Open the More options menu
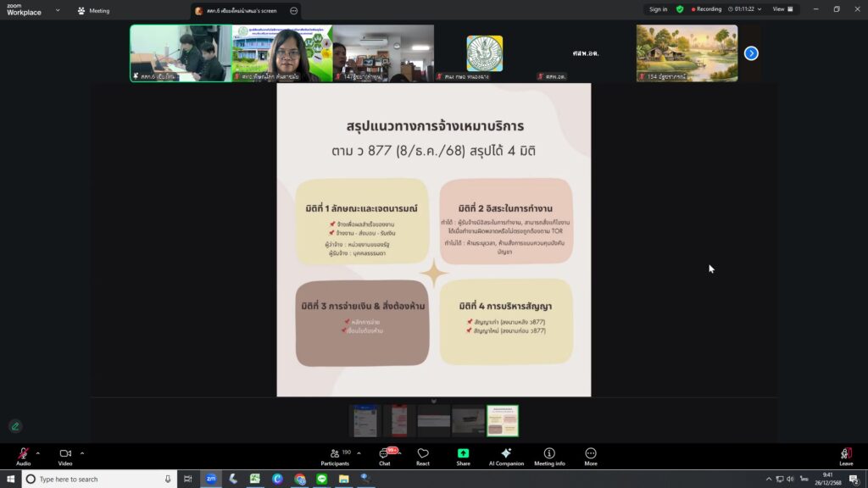 [591, 456]
